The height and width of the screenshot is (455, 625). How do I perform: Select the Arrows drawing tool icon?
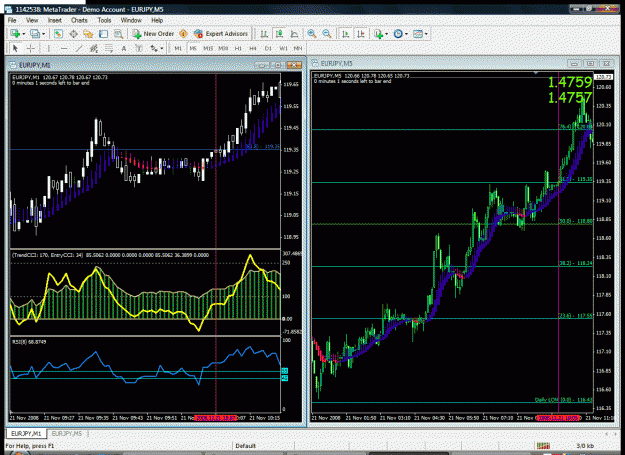tap(154, 48)
